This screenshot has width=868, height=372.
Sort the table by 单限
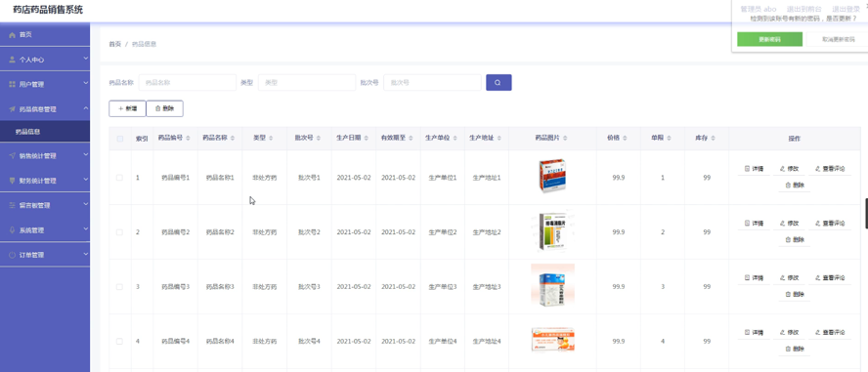(669, 139)
